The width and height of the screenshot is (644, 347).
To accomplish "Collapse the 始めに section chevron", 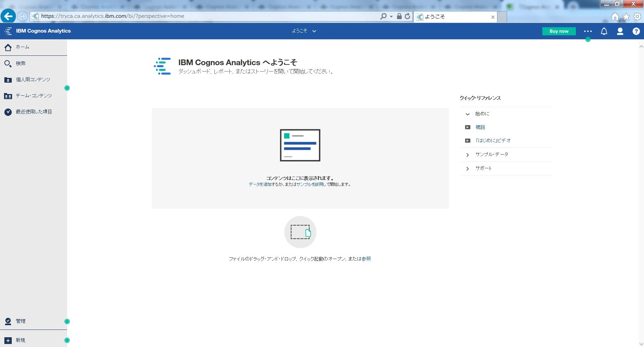I will tap(467, 114).
